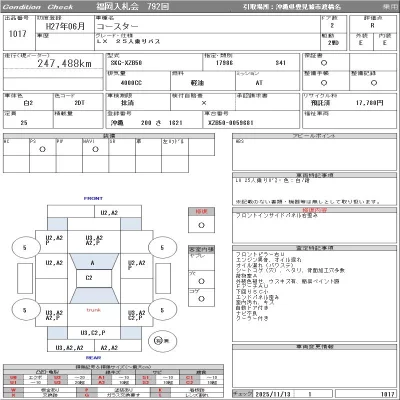Click the 'A1' code in damage legend
Image resolution: width=400 pixels, height=400 pixels.
click(x=102, y=378)
